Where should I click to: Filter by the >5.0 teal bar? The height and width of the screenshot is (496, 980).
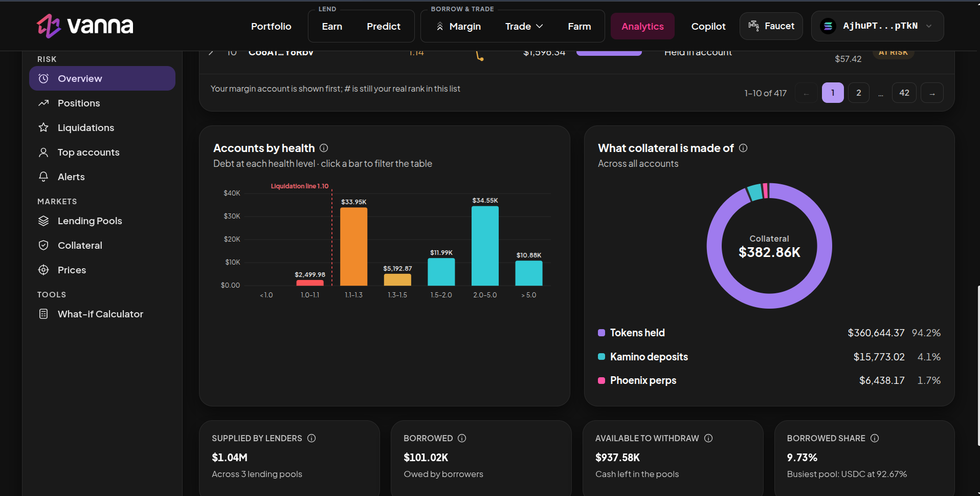tap(529, 273)
